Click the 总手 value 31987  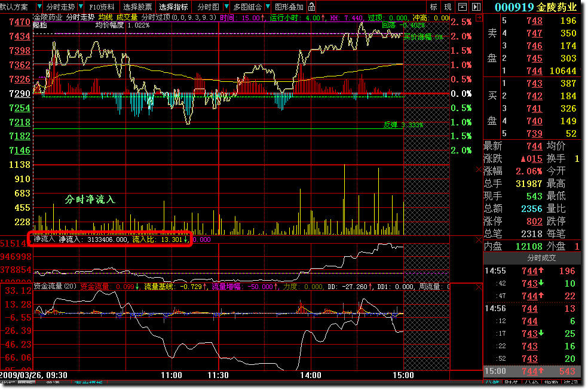[x=529, y=184]
